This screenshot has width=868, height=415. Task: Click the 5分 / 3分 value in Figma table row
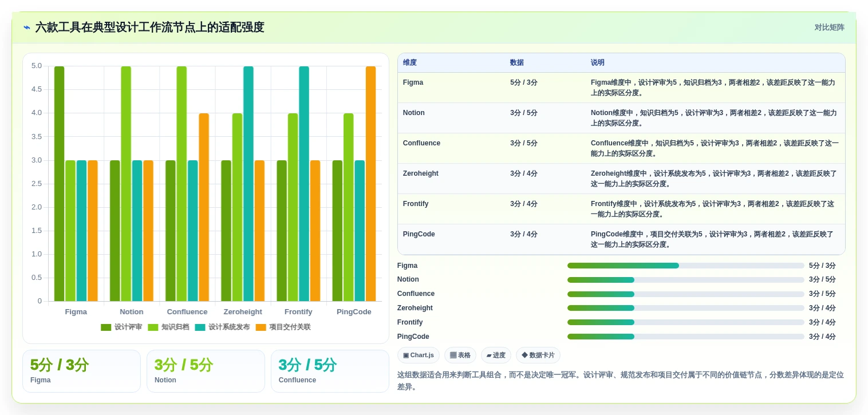(x=524, y=82)
